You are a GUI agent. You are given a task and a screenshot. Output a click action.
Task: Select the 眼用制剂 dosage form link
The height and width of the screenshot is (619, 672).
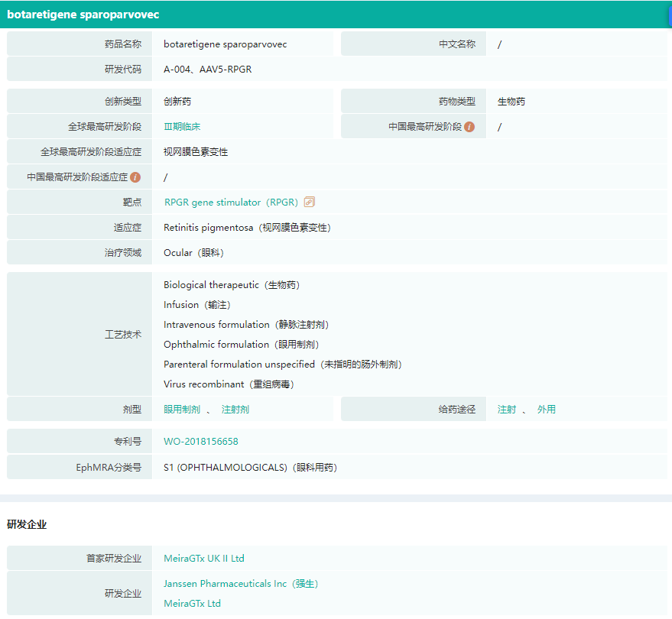coord(182,410)
